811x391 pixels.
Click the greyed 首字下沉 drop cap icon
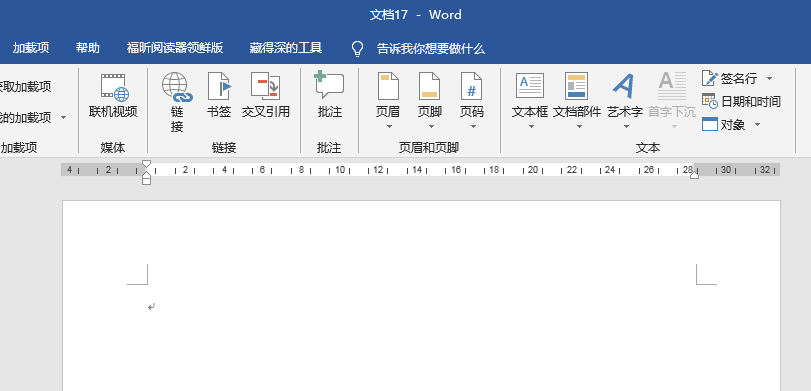pyautogui.click(x=672, y=86)
